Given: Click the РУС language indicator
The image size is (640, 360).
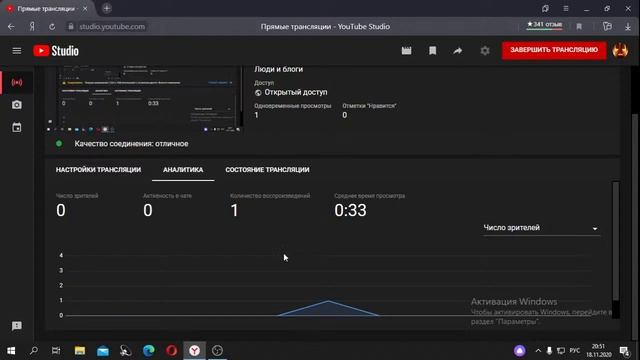Looking at the screenshot, I should tap(575, 350).
